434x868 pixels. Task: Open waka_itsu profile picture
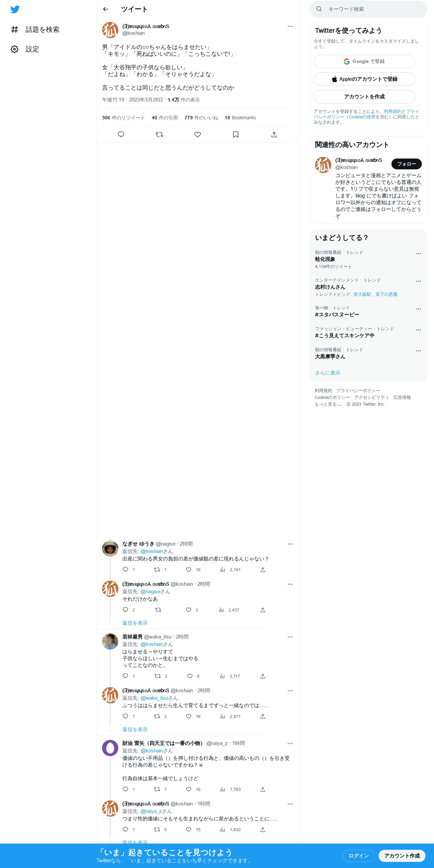[110, 641]
